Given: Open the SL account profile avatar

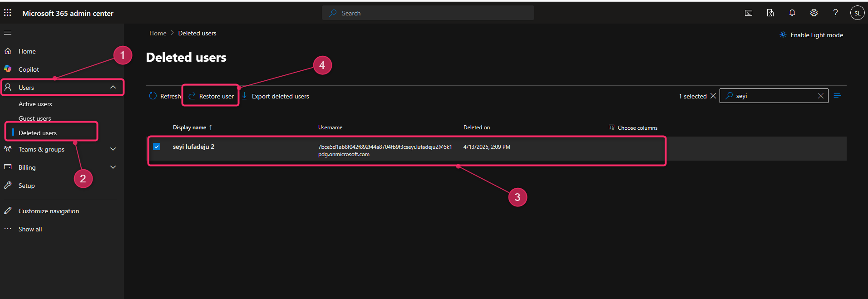Looking at the screenshot, I should (857, 13).
